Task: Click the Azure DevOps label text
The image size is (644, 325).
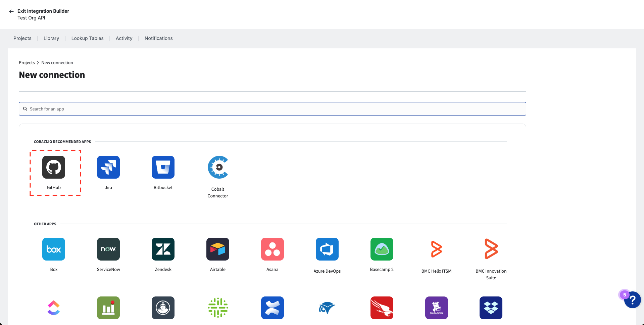Action: (327, 271)
